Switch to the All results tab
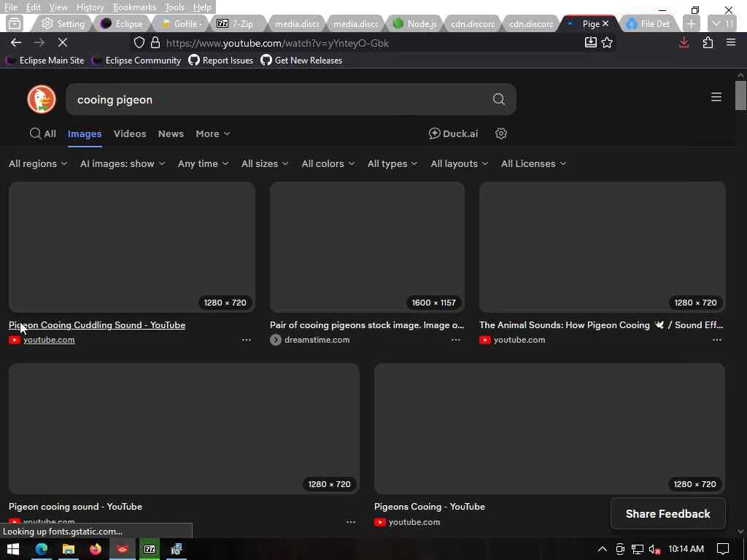The height and width of the screenshot is (560, 747). click(x=43, y=134)
